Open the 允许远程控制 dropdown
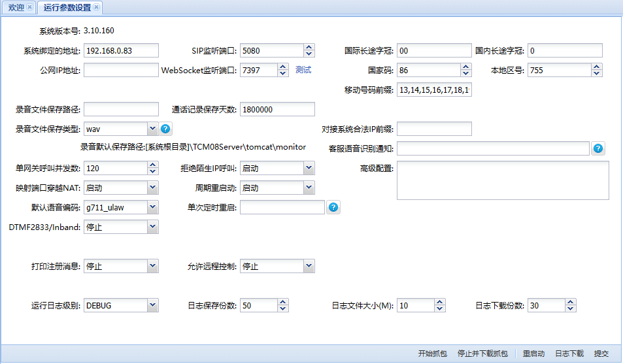The height and width of the screenshot is (364, 623). click(x=309, y=266)
